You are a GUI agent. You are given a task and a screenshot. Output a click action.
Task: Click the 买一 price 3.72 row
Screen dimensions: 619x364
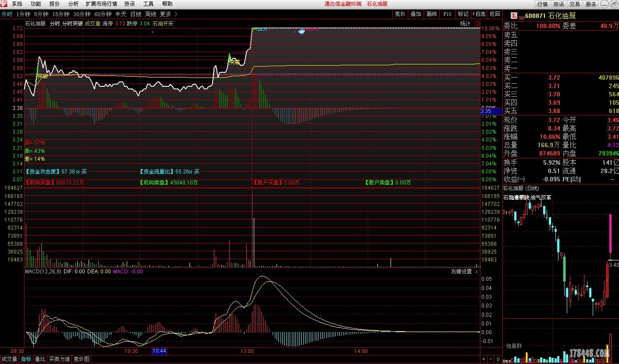point(561,78)
